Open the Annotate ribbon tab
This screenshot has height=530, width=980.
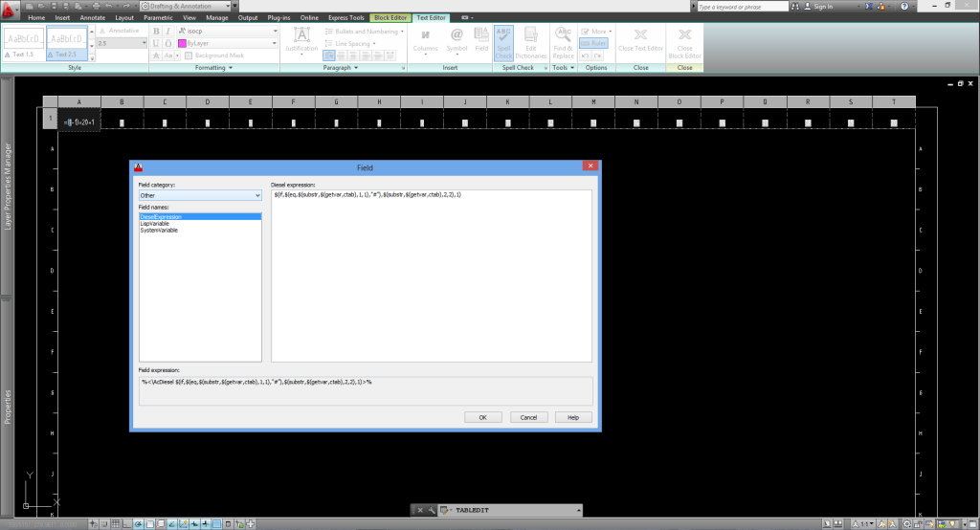[x=93, y=17]
